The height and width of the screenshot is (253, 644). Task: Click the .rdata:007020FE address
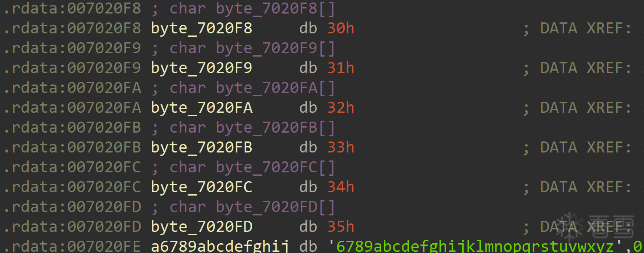click(72, 246)
